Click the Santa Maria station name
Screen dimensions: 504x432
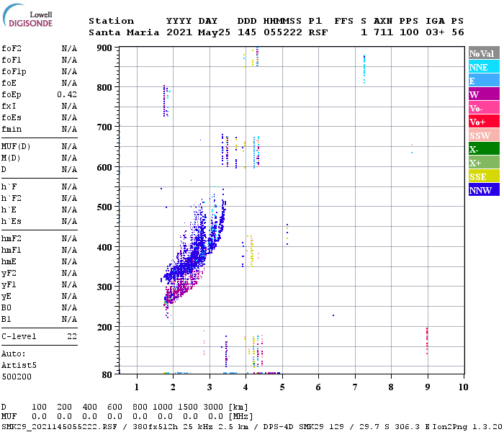[x=124, y=32]
